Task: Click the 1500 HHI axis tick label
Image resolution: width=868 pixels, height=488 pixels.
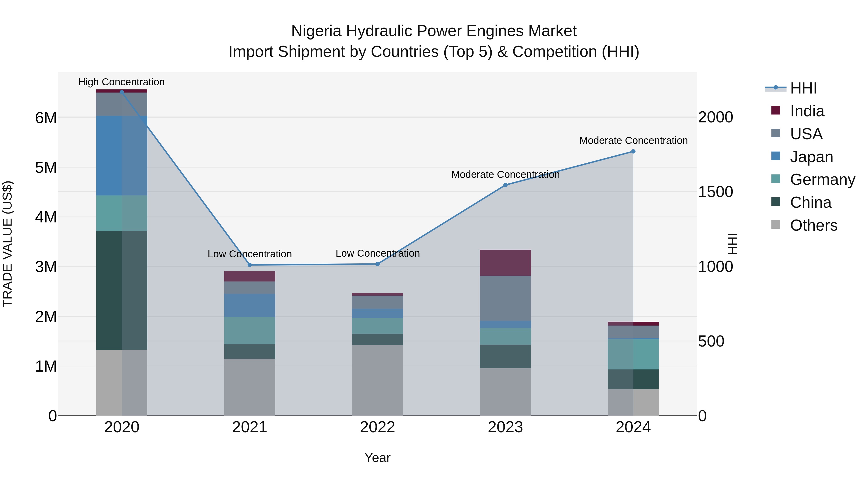Action: [716, 192]
